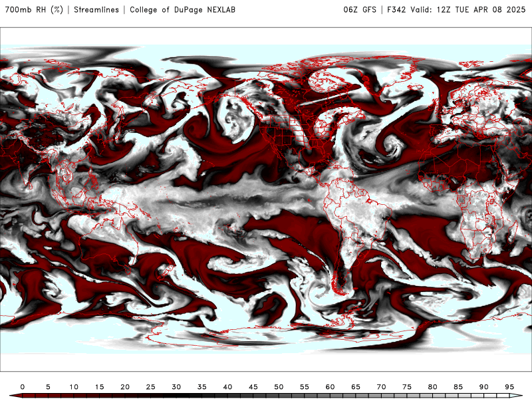The height and width of the screenshot is (399, 532).
Task: Click the colorbar label "60"
Action: (330, 387)
